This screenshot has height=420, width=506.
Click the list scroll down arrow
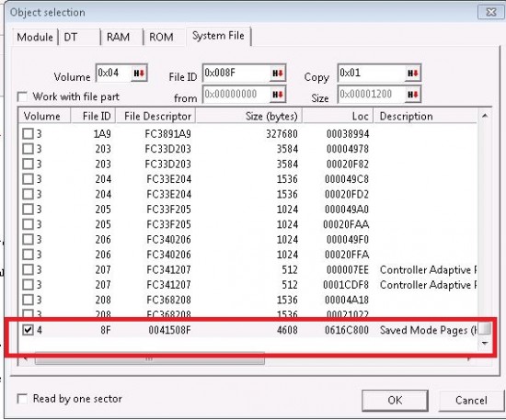(x=484, y=343)
